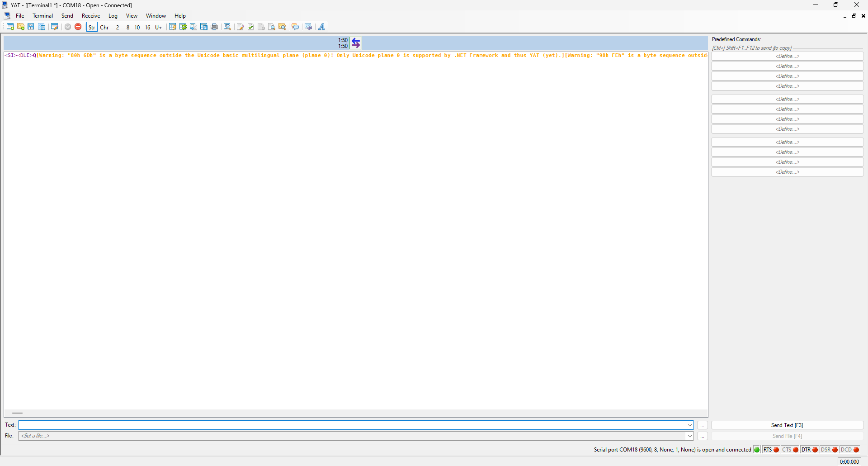Open the Help menu
This screenshot has height=466, width=868.
point(180,16)
